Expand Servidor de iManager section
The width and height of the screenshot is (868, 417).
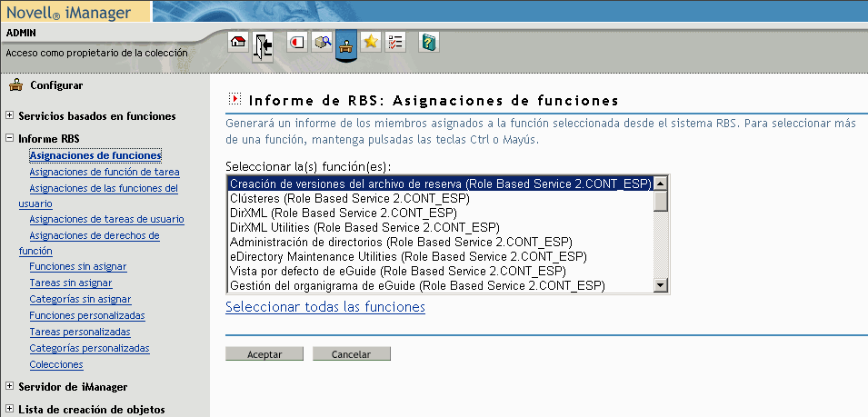pyautogui.click(x=9, y=386)
